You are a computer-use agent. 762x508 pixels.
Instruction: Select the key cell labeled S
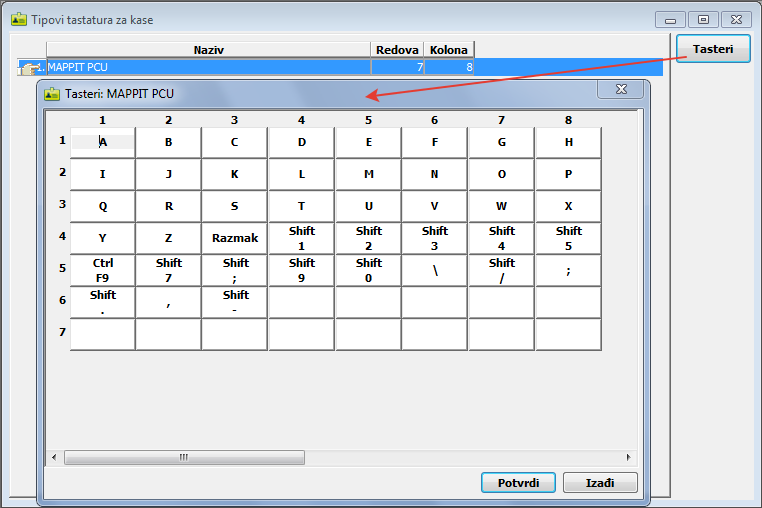coord(234,206)
